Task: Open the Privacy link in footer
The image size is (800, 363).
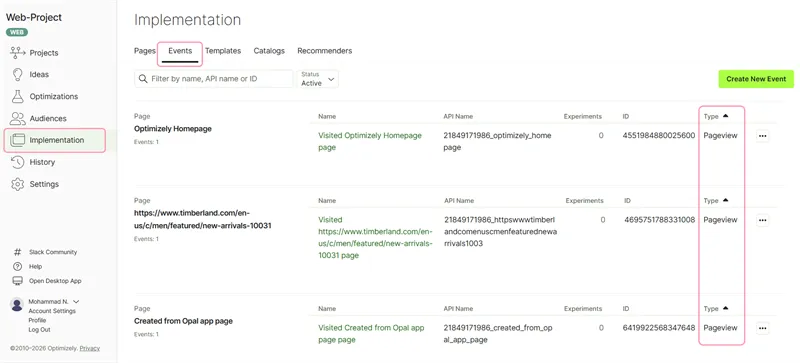Action: point(89,348)
